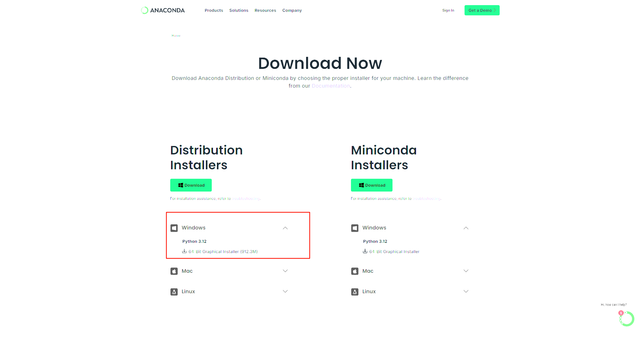Click the Anaconda logo in header
This screenshot has width=644, height=337.
(163, 10)
